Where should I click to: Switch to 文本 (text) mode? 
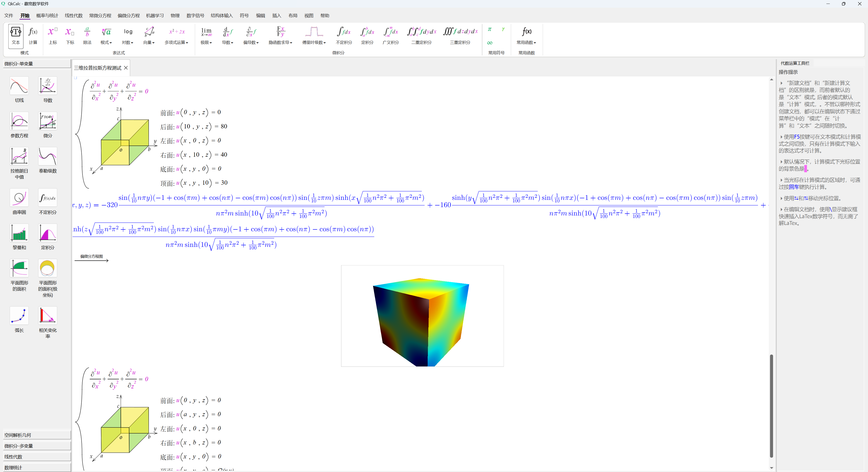pos(16,36)
